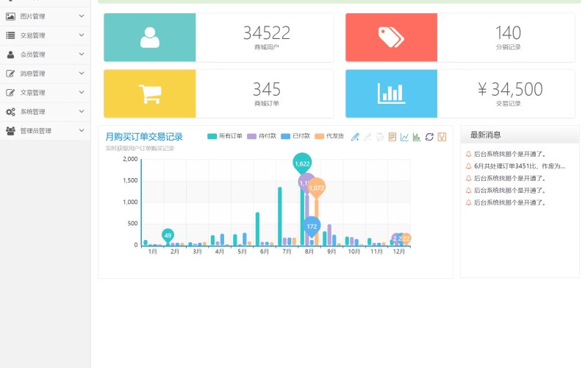Click the blue 172 pin marker on chart

pos(312,227)
